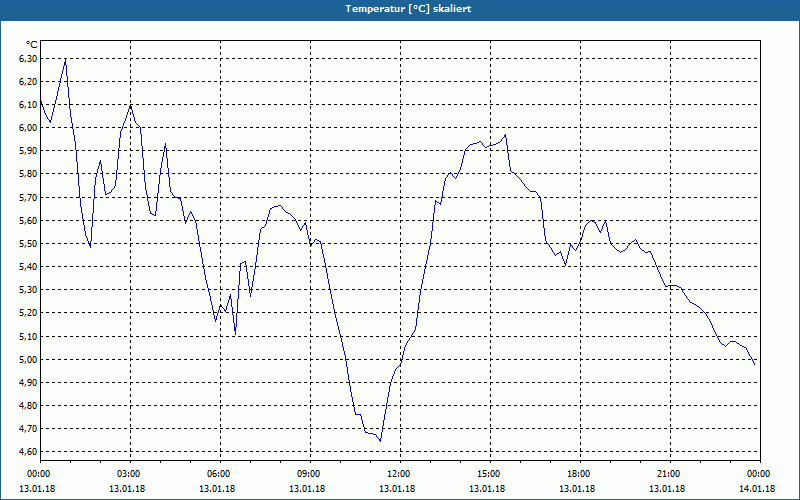Select the 5,80 y-axis tick label
This screenshot has width=800, height=500.
click(x=27, y=174)
